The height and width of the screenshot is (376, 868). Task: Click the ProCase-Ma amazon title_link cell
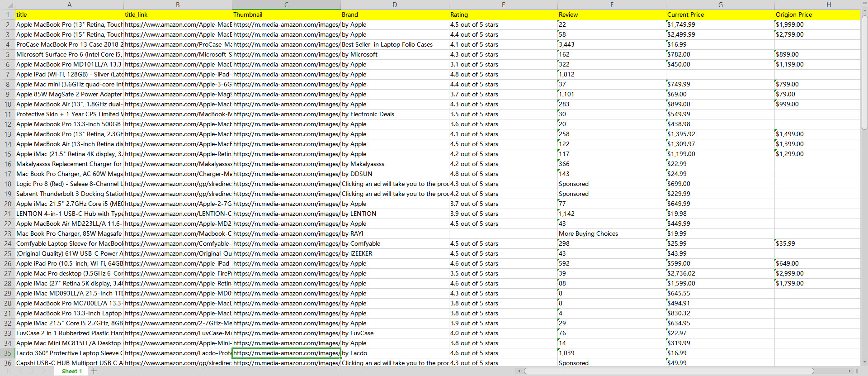(178, 44)
